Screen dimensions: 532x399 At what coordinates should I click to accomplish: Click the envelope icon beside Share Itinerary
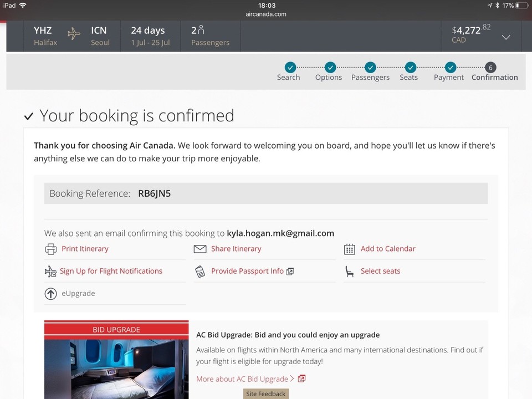(200, 249)
